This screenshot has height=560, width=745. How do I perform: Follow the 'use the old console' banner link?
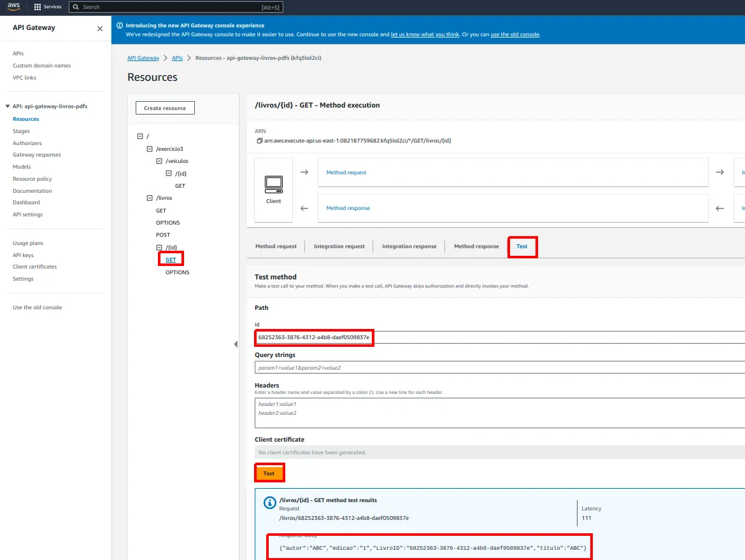click(515, 34)
